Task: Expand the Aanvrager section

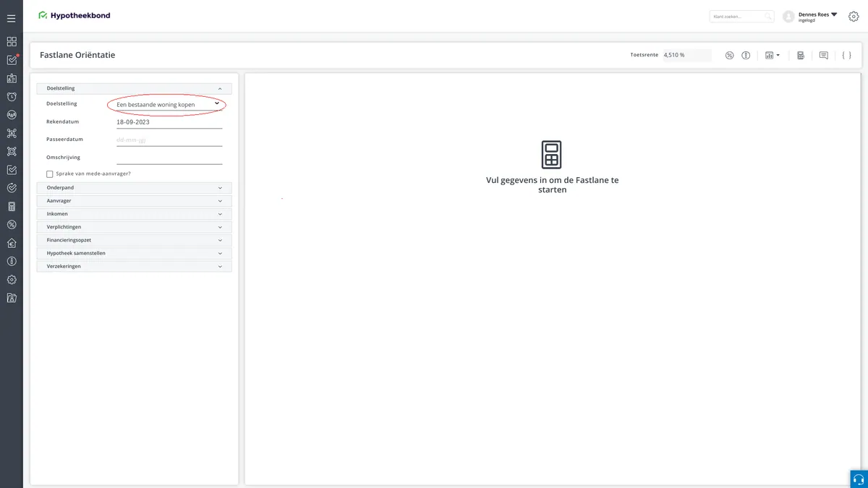Action: [135, 201]
